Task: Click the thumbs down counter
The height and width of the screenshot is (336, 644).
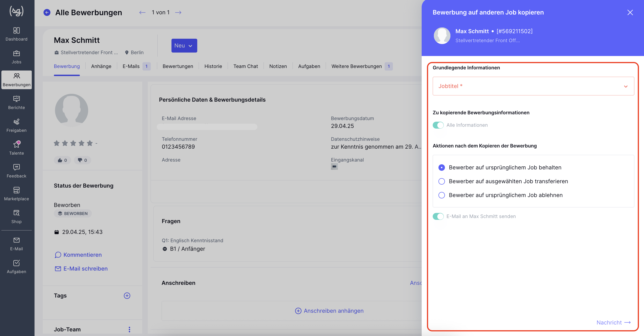Action: 82,160
